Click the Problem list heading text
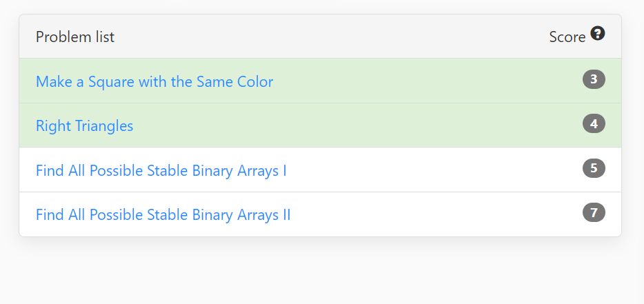 click(x=75, y=37)
